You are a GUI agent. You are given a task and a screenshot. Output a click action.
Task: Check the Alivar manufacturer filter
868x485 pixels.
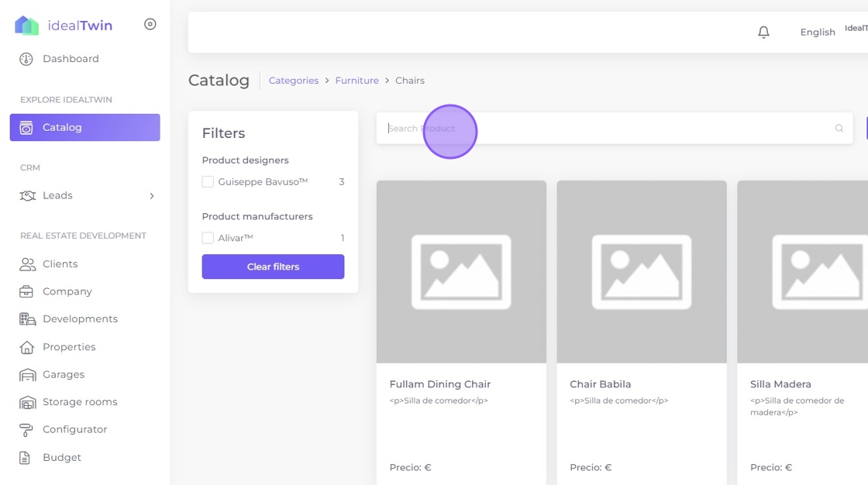(208, 238)
